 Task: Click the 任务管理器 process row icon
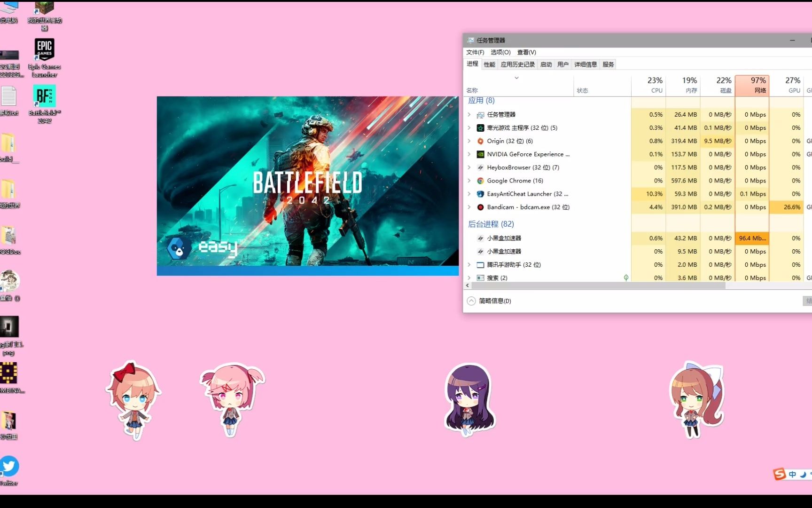click(480, 115)
